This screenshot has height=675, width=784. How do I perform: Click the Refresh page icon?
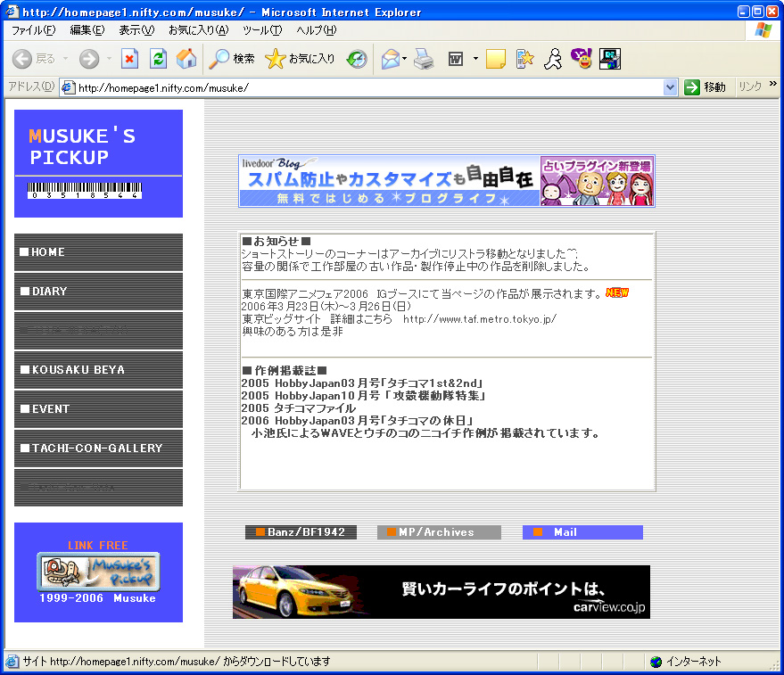pyautogui.click(x=158, y=59)
